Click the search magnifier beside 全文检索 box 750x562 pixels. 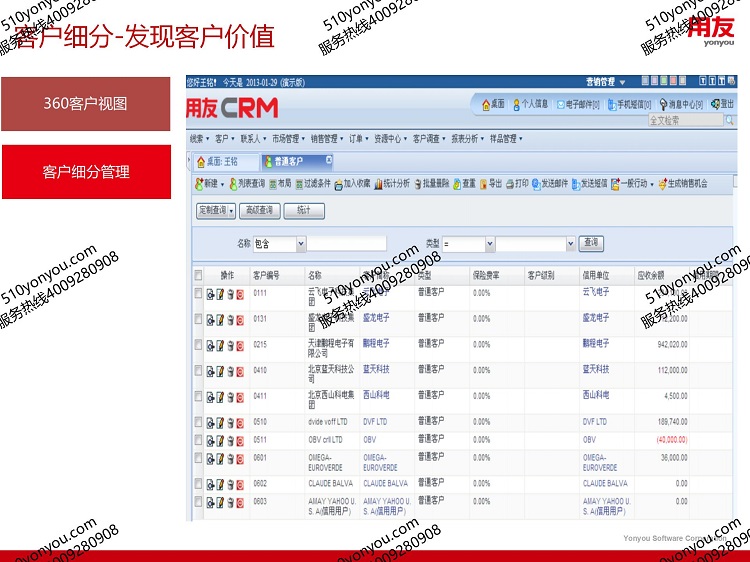730,120
